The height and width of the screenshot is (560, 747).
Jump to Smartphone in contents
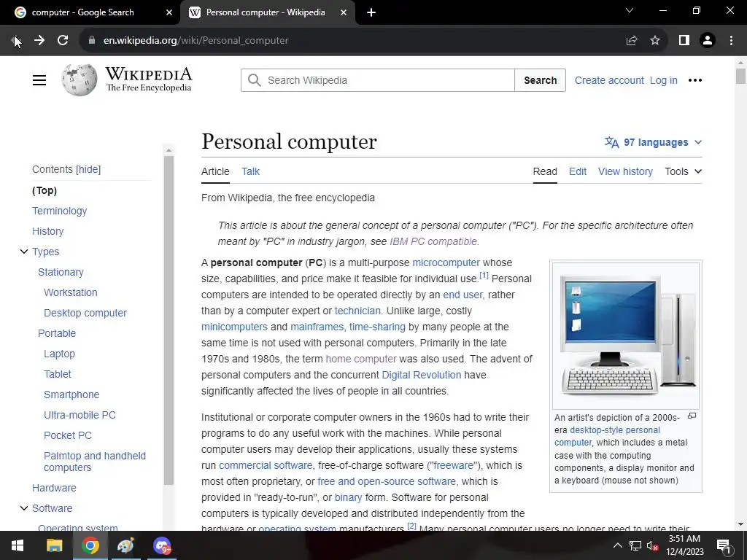tap(71, 394)
